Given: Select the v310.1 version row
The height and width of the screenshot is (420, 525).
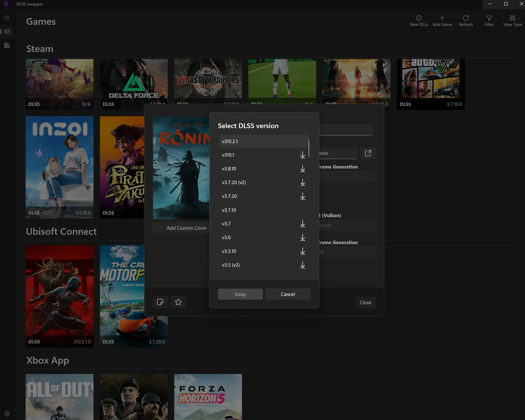Looking at the screenshot, I should tap(264, 155).
